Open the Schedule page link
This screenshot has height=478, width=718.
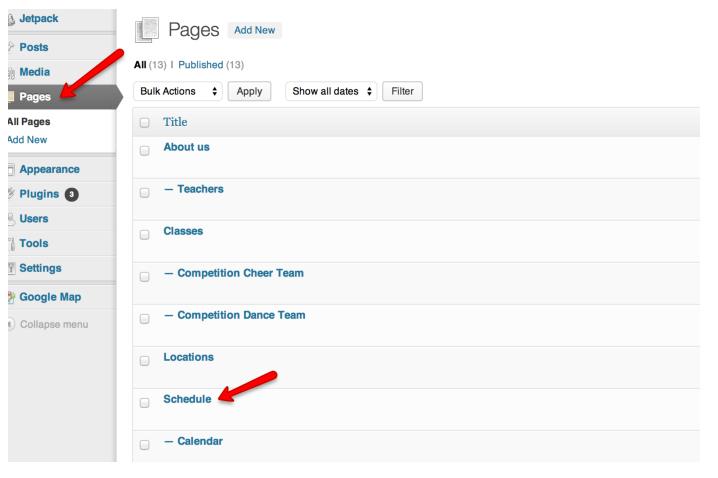point(187,399)
